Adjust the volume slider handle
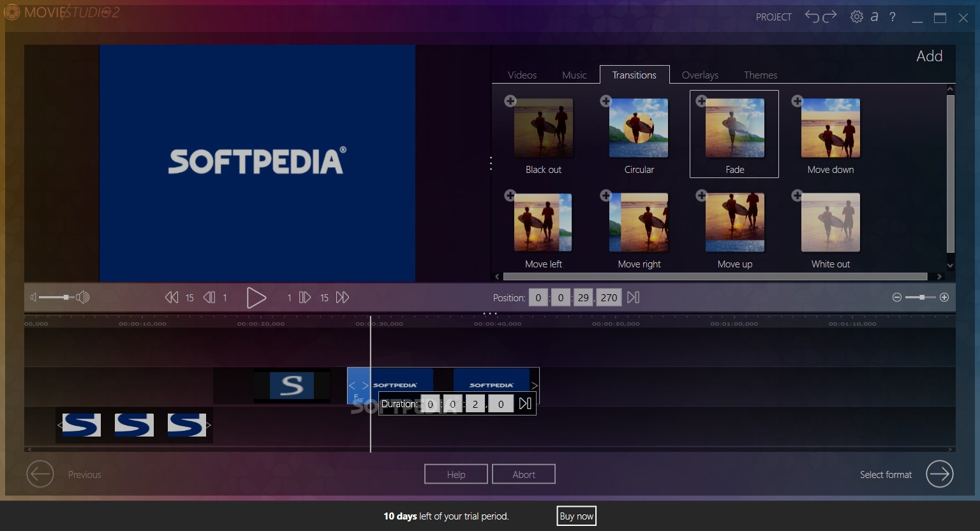The image size is (980, 531). pos(66,297)
